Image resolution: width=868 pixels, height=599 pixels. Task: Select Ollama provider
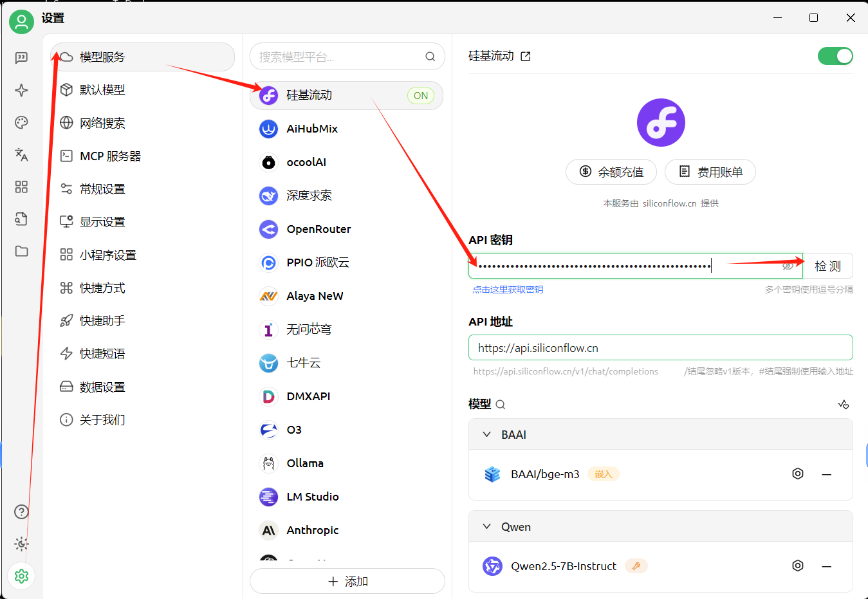pyautogui.click(x=347, y=463)
